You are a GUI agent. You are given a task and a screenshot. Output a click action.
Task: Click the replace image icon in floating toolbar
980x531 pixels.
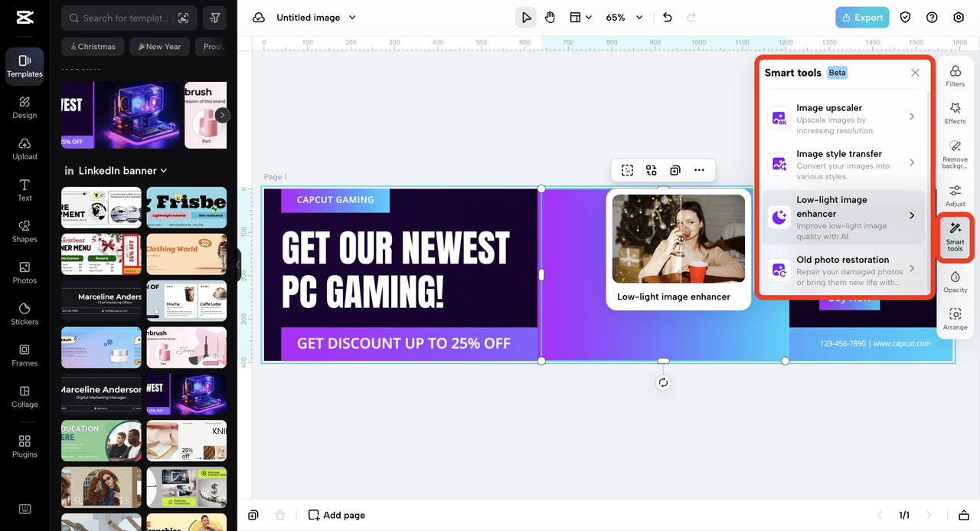tap(651, 170)
